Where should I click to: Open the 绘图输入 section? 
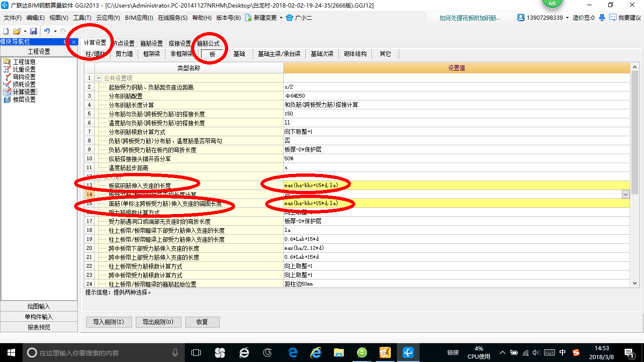(x=39, y=306)
